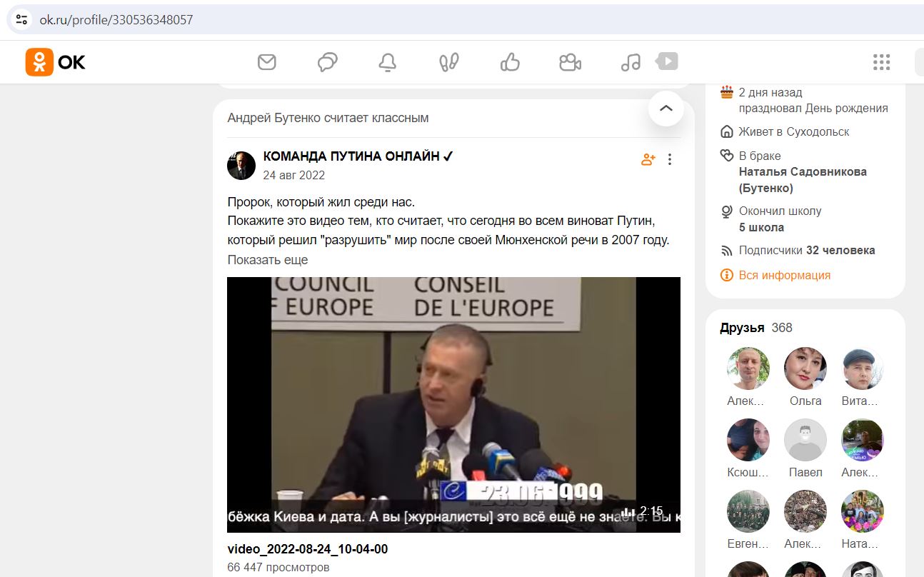Subscribe with the orange add-person icon
The height and width of the screenshot is (577, 924).
tap(648, 159)
